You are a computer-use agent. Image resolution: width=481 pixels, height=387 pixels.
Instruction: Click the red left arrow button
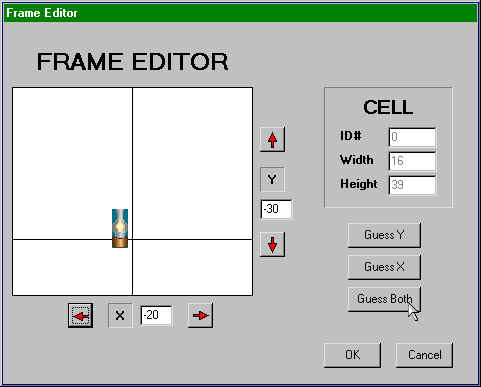80,315
